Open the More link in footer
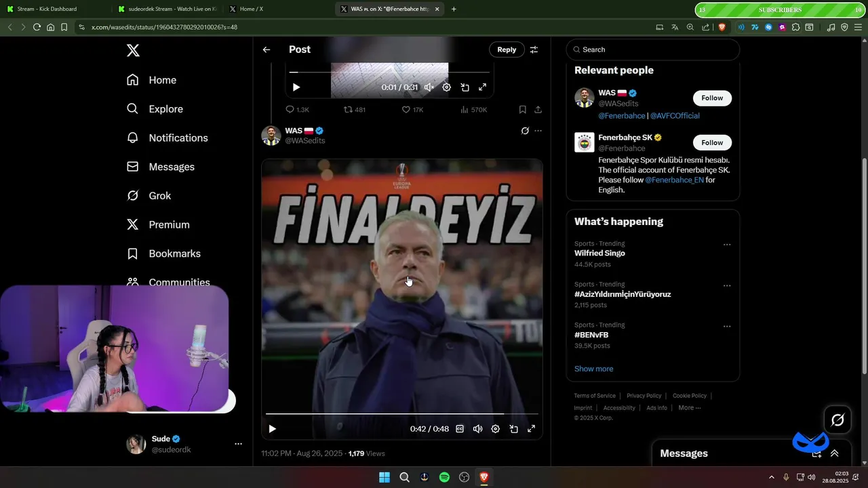868x488 pixels. pyautogui.click(x=690, y=408)
